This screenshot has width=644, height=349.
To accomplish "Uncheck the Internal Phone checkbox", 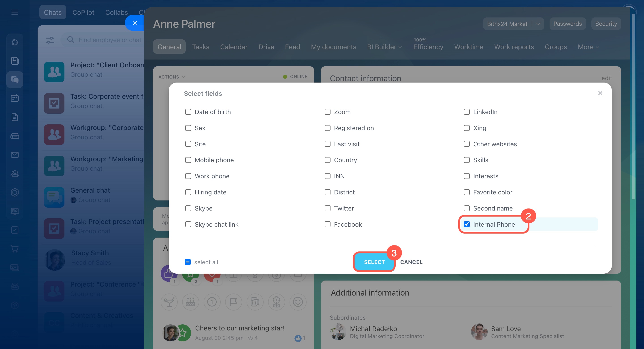I will point(467,224).
